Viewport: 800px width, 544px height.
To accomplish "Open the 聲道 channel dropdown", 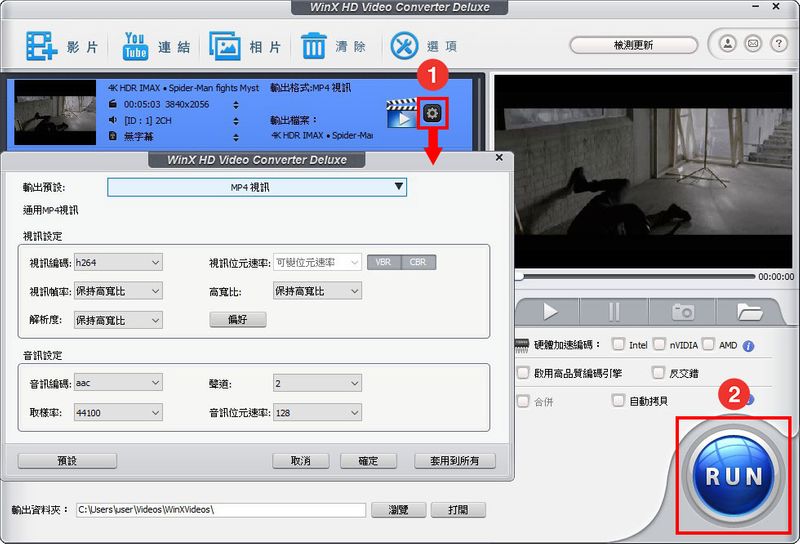I will point(317,383).
